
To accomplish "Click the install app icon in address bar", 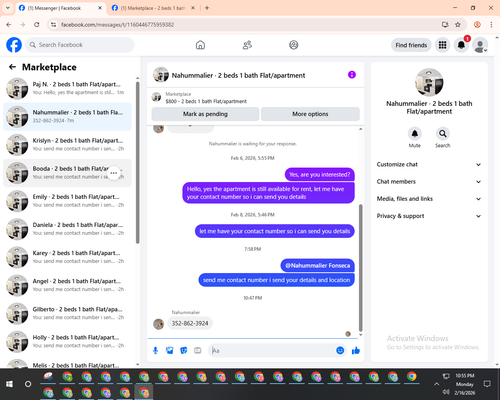I will 445,25.
